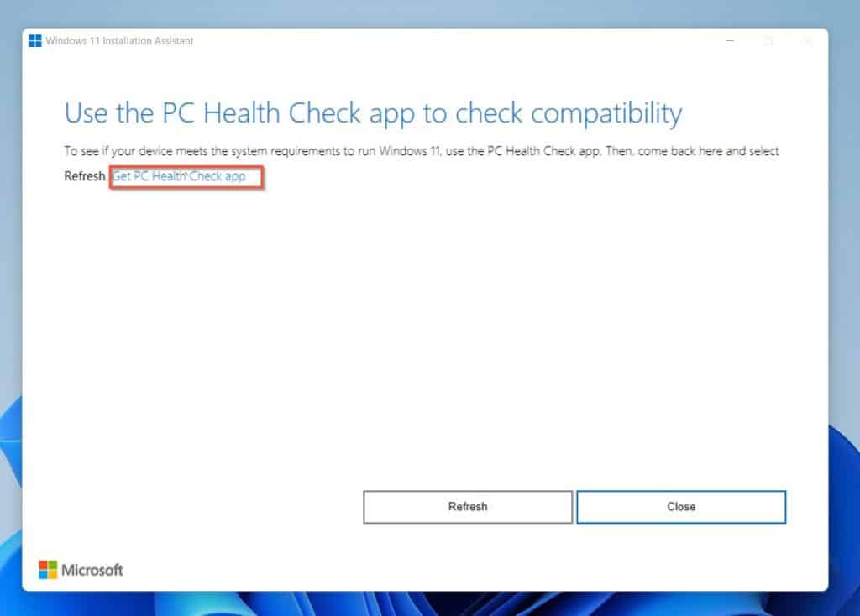Click the 'Windows 11 Installation Assistant' title text
The image size is (860, 616).
pos(119,41)
